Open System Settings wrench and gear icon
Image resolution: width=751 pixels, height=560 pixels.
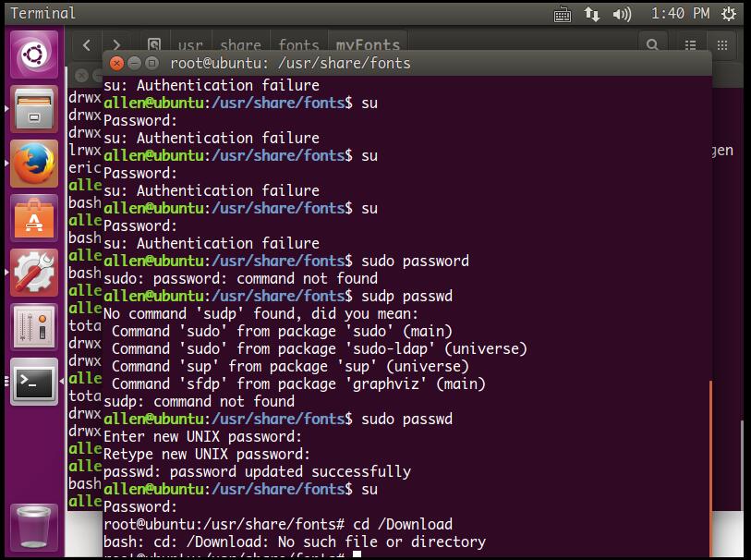34,274
